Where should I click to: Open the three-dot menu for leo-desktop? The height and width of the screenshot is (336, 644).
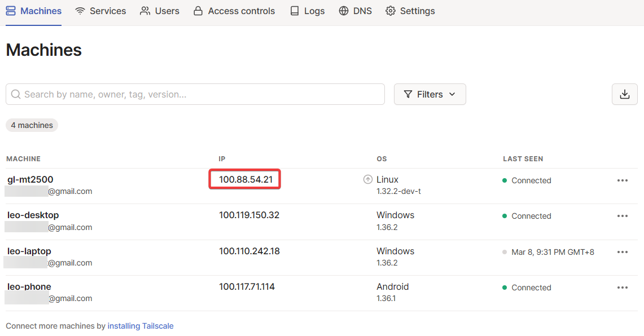(622, 216)
